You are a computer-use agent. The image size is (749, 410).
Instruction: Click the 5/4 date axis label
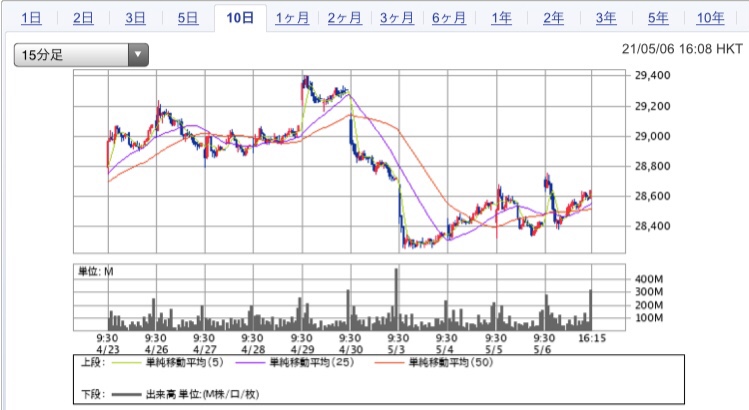click(x=445, y=350)
